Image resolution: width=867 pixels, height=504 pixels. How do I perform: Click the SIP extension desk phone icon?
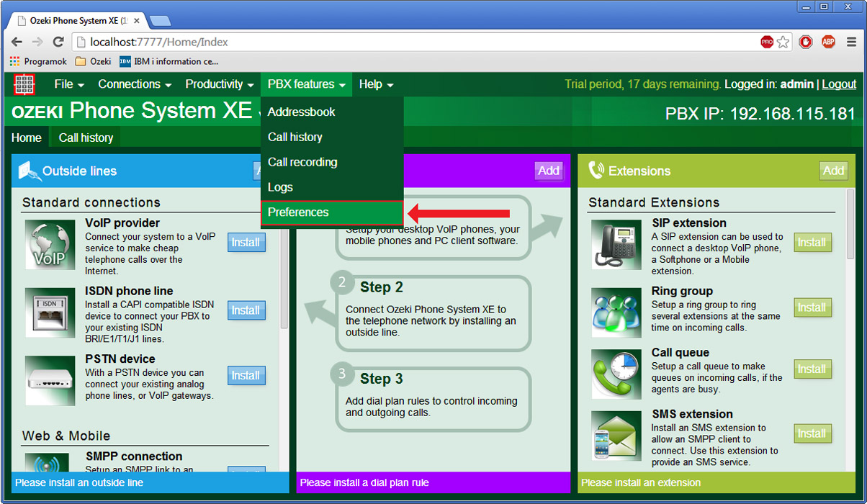point(616,245)
